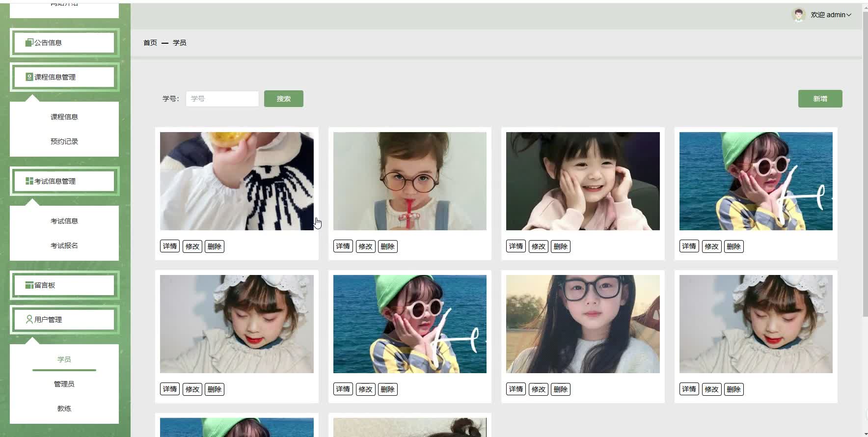Click 详情 under the straw-drinking girl card
This screenshot has height=437, width=868.
[x=343, y=246]
